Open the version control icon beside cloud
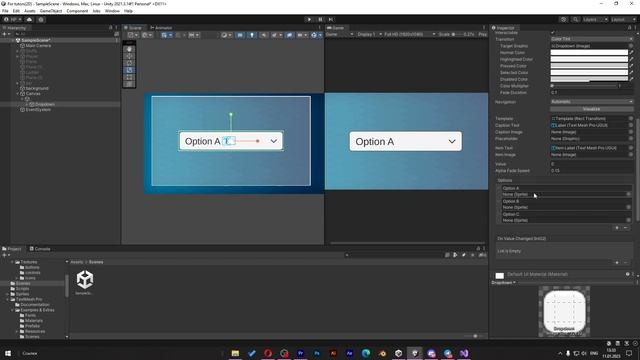The height and width of the screenshot is (360, 640). click(x=41, y=19)
